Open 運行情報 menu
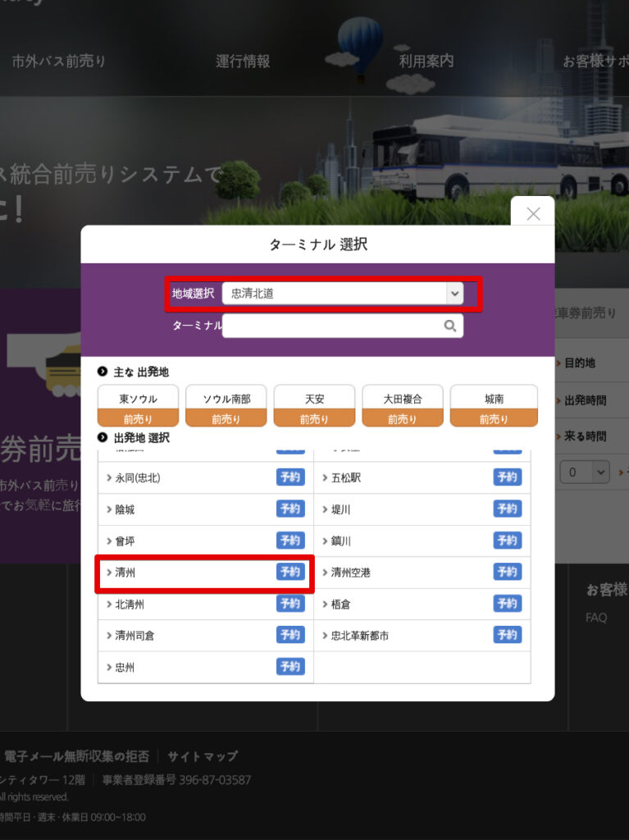This screenshot has height=840, width=629. point(243,61)
